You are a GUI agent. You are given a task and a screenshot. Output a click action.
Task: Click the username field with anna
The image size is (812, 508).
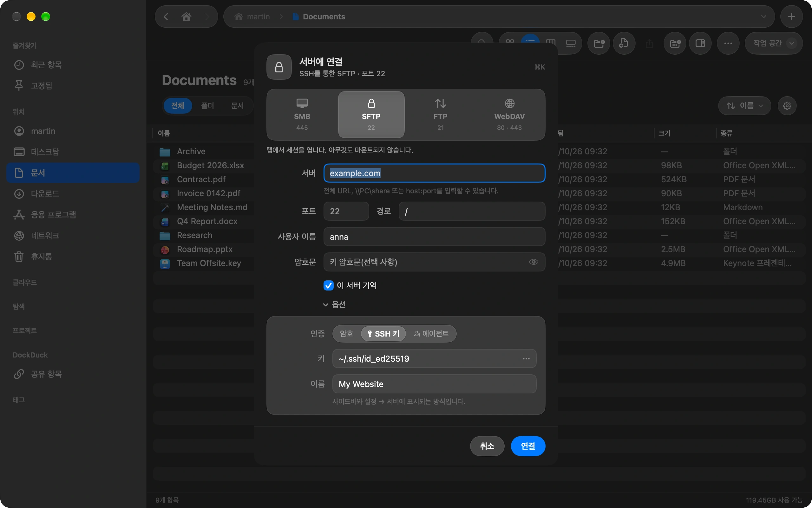pyautogui.click(x=434, y=237)
